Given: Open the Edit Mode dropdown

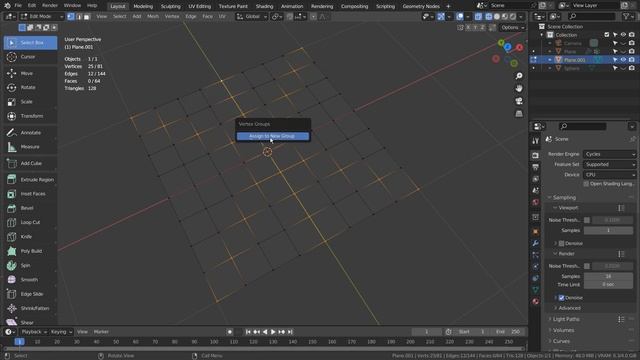Looking at the screenshot, I should tap(42, 17).
